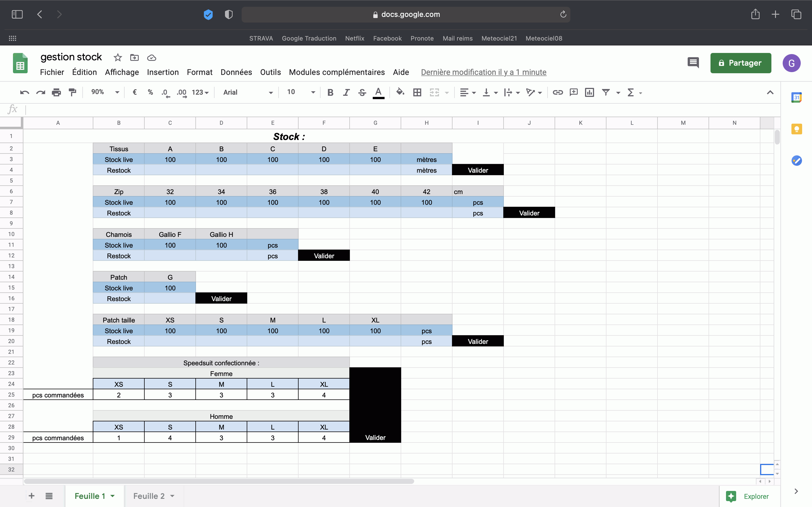Open the text color picker
This screenshot has height=507, width=812.
tap(378, 92)
